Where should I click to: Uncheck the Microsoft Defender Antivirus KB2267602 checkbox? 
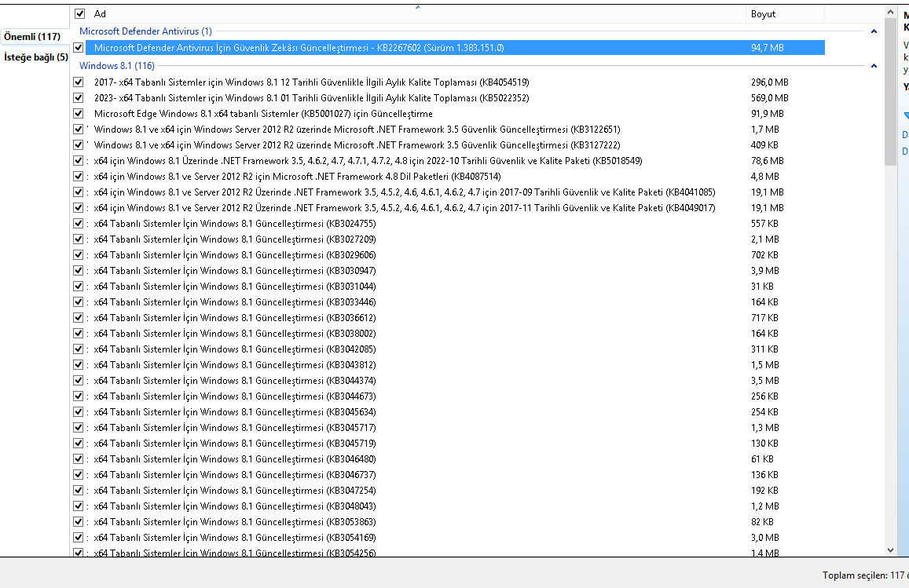pos(79,48)
